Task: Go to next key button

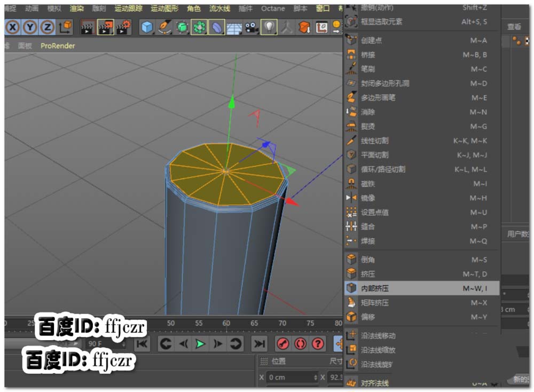Action: tap(235, 344)
